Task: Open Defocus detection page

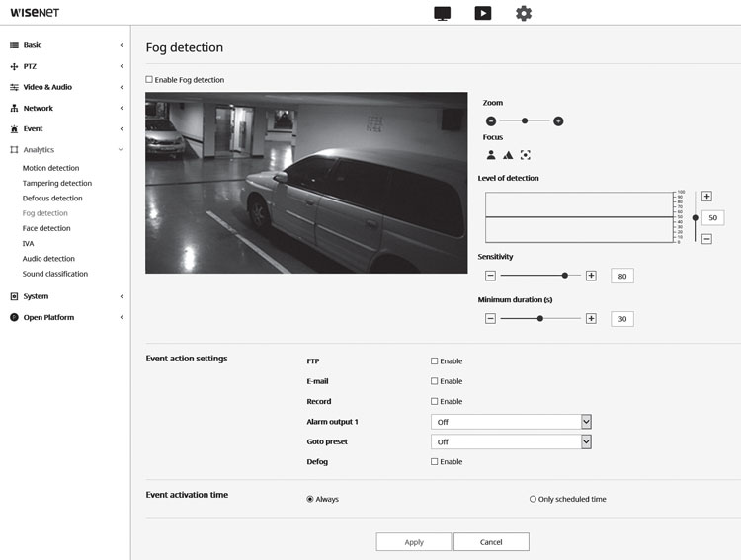Action: point(52,198)
